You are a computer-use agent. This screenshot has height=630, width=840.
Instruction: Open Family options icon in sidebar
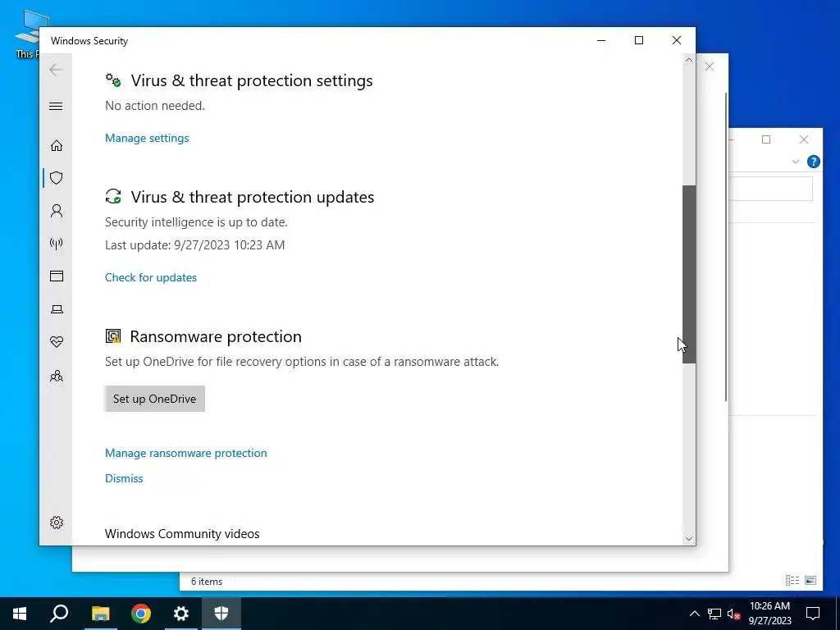coord(57,376)
